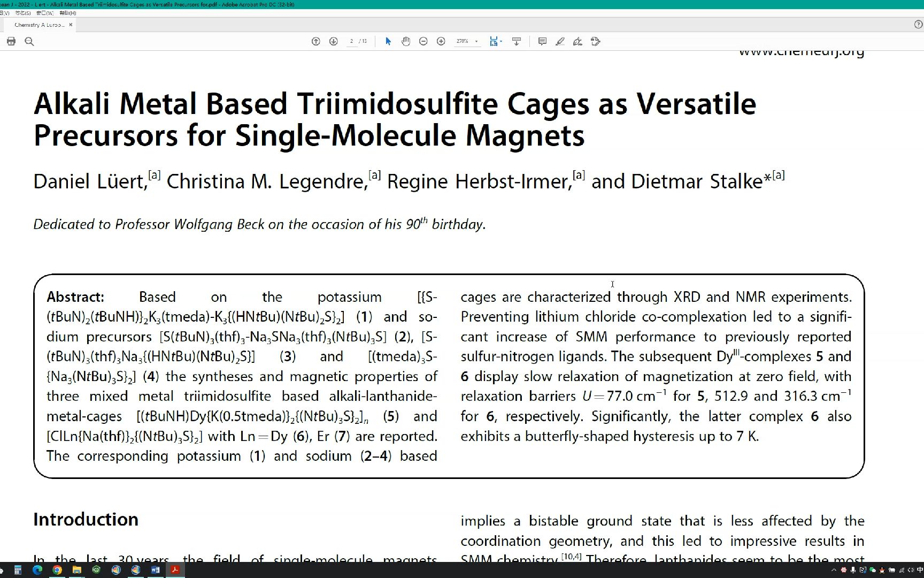
Task: Open the green CD app on taskbar
Action: coord(96,570)
